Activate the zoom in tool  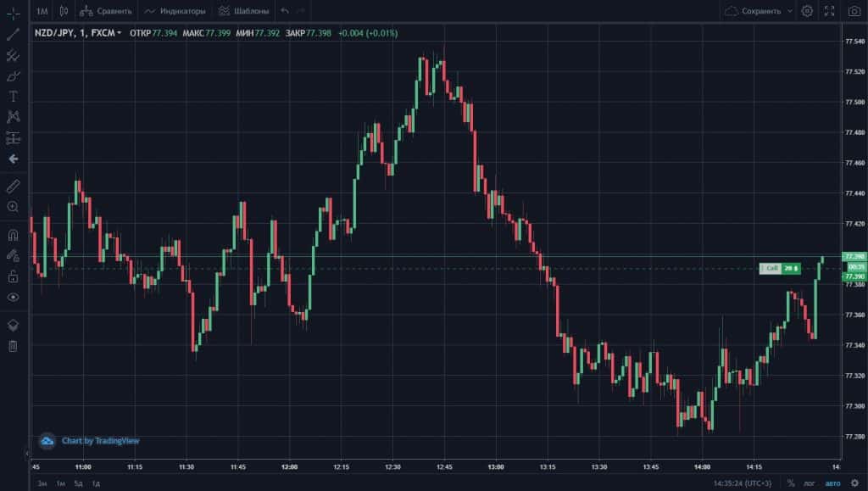(x=13, y=207)
